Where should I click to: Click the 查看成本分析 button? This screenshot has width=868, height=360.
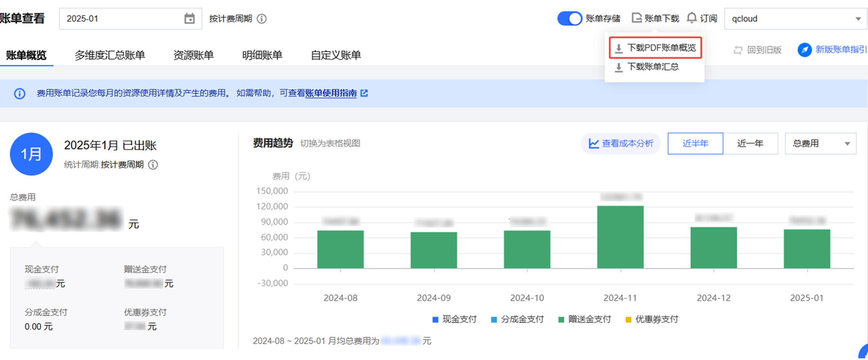click(x=621, y=144)
